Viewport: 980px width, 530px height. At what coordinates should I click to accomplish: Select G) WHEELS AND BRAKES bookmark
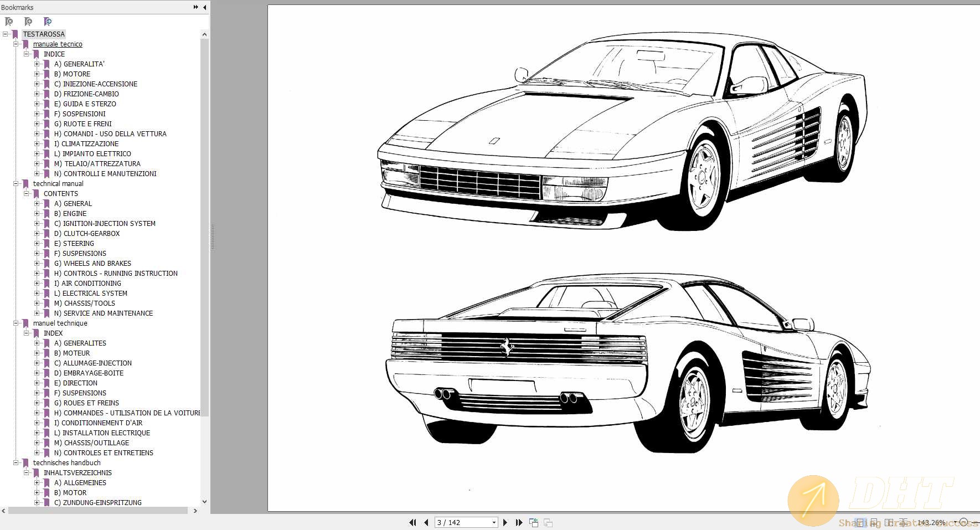92,264
